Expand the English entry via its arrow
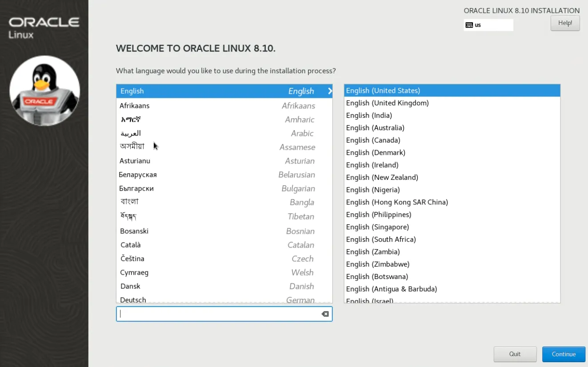 tap(329, 91)
